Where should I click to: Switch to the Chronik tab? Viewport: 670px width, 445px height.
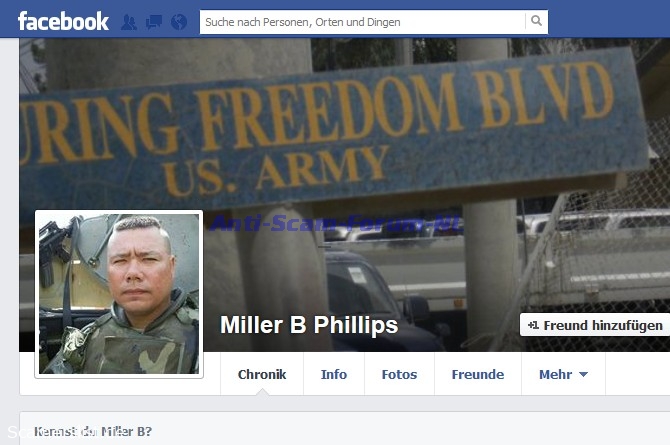click(262, 374)
